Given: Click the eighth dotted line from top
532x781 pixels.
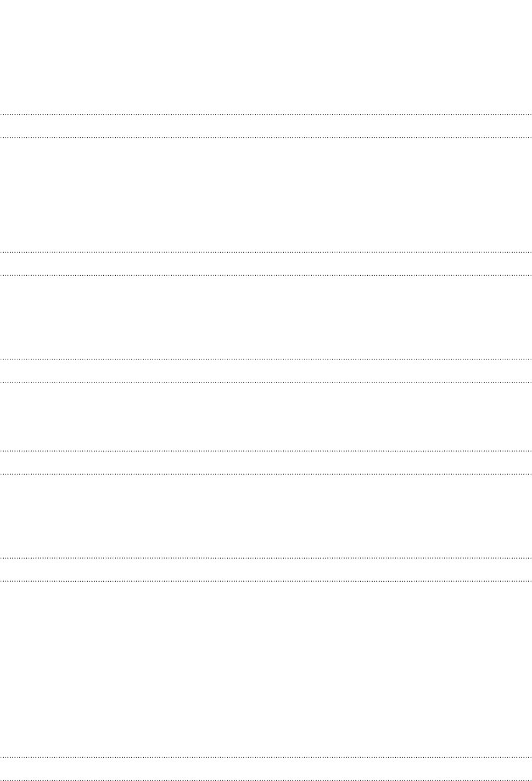Looking at the screenshot, I should [x=266, y=474].
